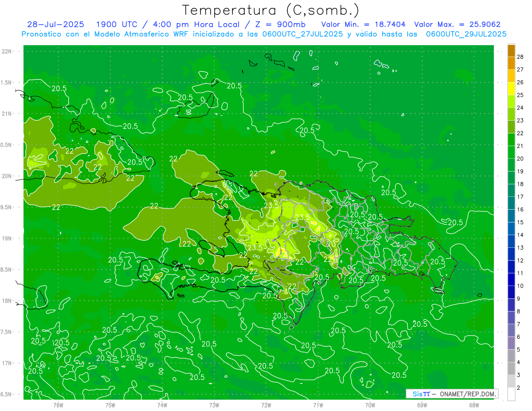Click the legend value '28'
This screenshot has width=532, height=411.
(520, 57)
